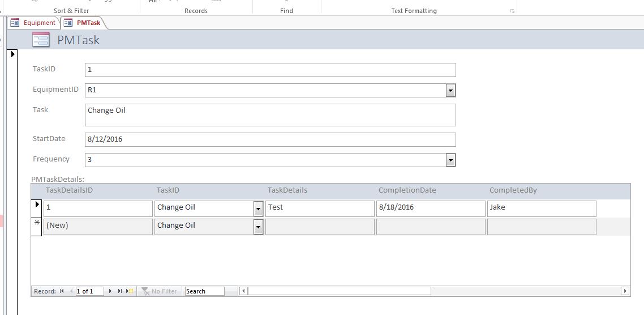
Task: Click TaskDetailsID cell with value 1
Action: pyautogui.click(x=98, y=208)
